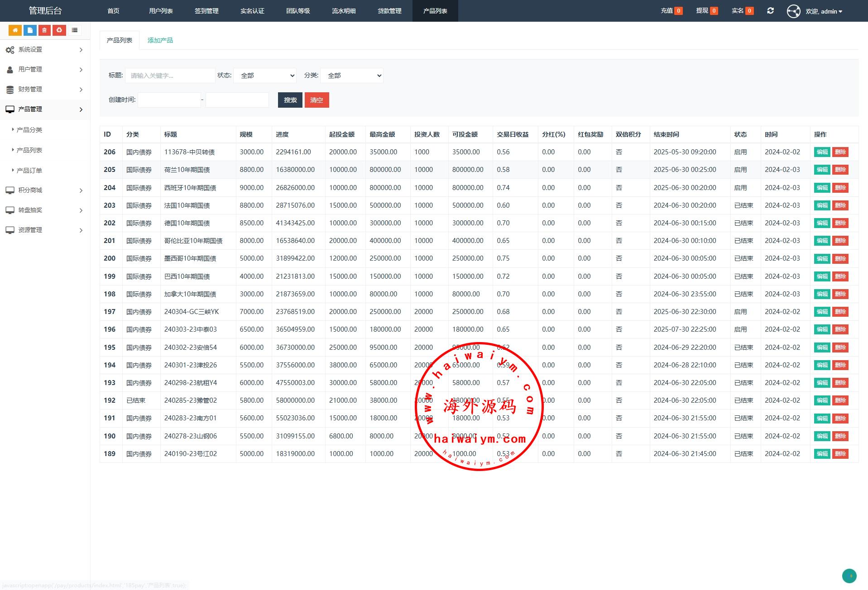Switch to the 添加产品 tab
Viewport: 868px width, 590px height.
click(160, 40)
